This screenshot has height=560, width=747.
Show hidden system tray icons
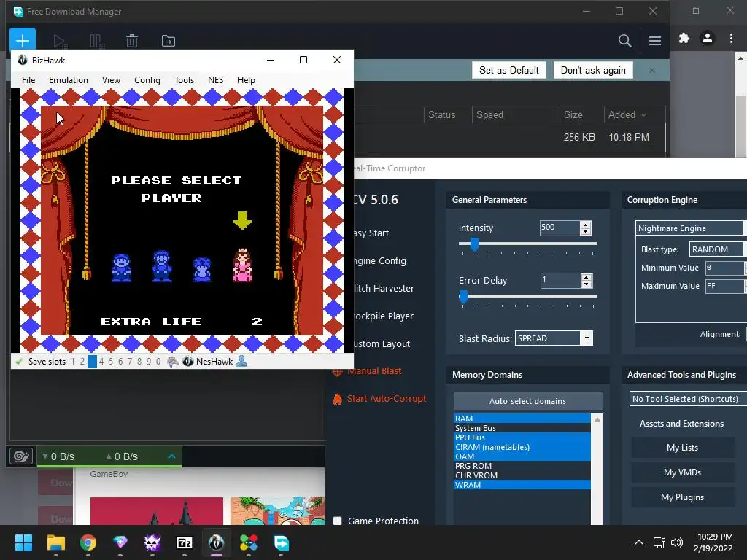(x=639, y=542)
